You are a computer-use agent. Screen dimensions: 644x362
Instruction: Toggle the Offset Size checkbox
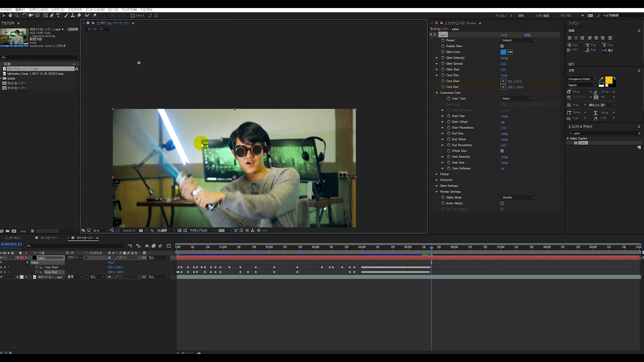point(502,151)
